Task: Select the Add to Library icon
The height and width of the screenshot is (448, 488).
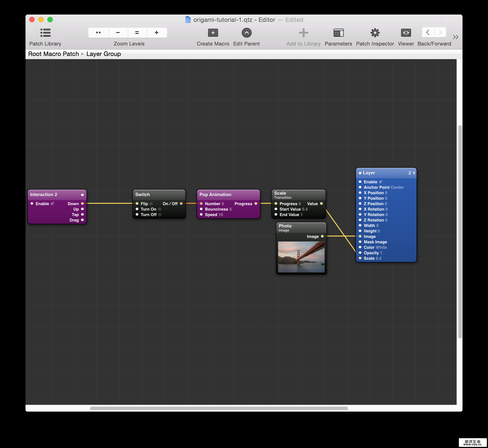Action: click(303, 33)
